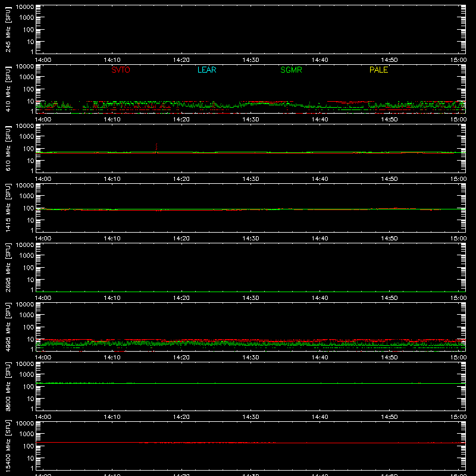The width and height of the screenshot is (476, 476).
Task: Click the 1000 tick of the 2695 MHz panel
Action: click(27, 255)
